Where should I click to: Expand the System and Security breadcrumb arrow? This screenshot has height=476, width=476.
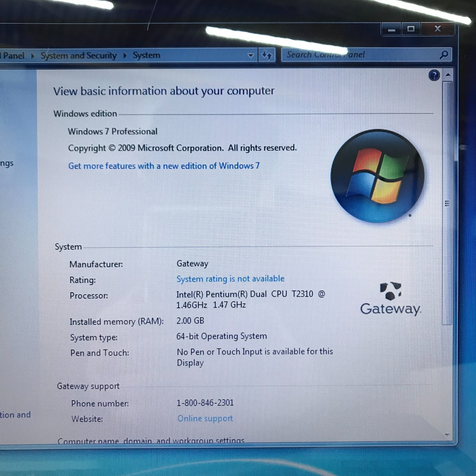pos(125,56)
